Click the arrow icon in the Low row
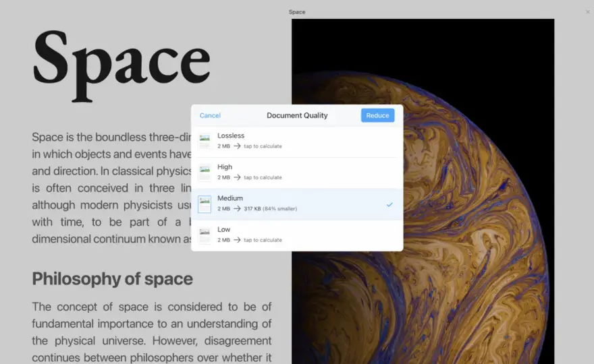 [237, 240]
